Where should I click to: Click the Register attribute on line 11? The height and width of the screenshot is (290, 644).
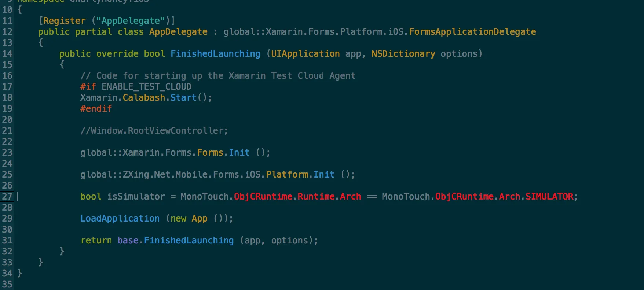pos(64,21)
